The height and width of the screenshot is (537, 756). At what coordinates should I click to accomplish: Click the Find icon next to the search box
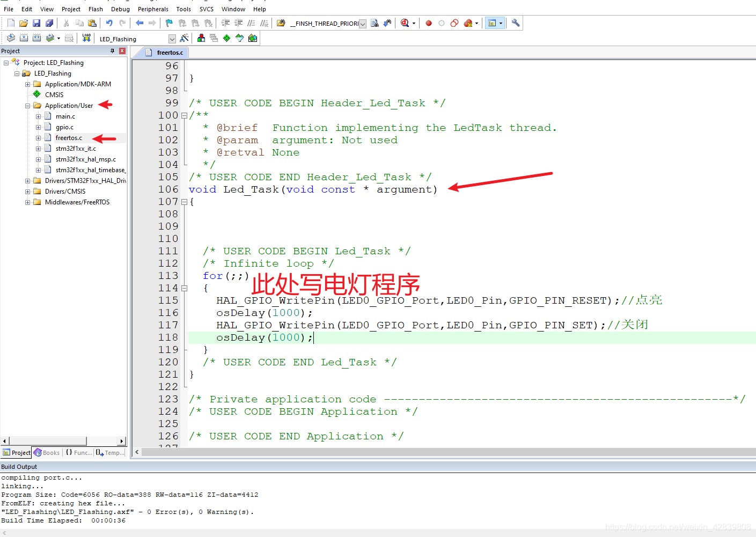(x=375, y=23)
